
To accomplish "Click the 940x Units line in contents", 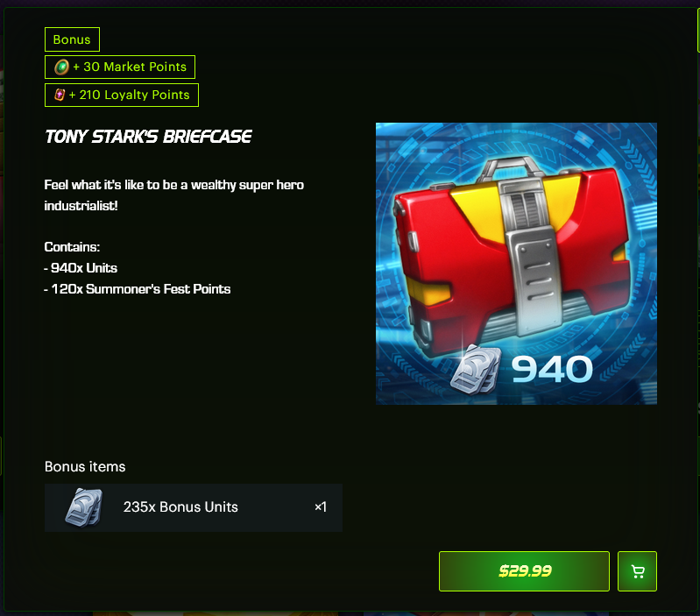I will pos(81,268).
